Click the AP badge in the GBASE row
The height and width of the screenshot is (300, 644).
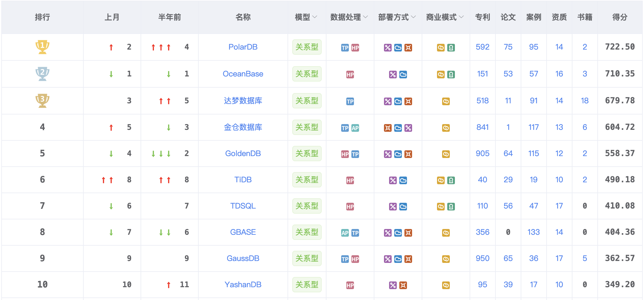[x=345, y=233]
